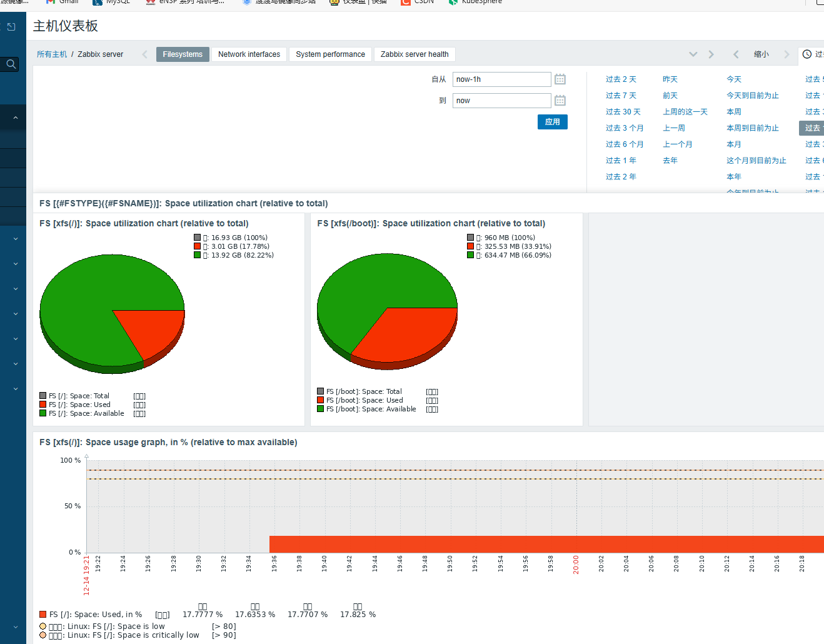Open the CSDN bookmark
This screenshot has width=824, height=644.
[418, 2]
